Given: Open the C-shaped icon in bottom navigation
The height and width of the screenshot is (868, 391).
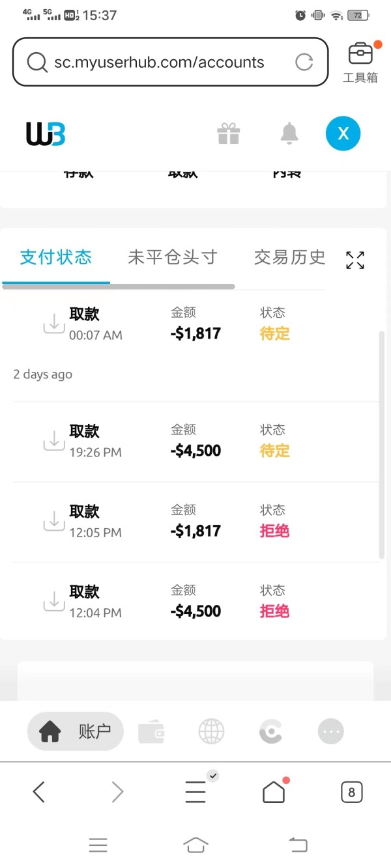Looking at the screenshot, I should (270, 732).
